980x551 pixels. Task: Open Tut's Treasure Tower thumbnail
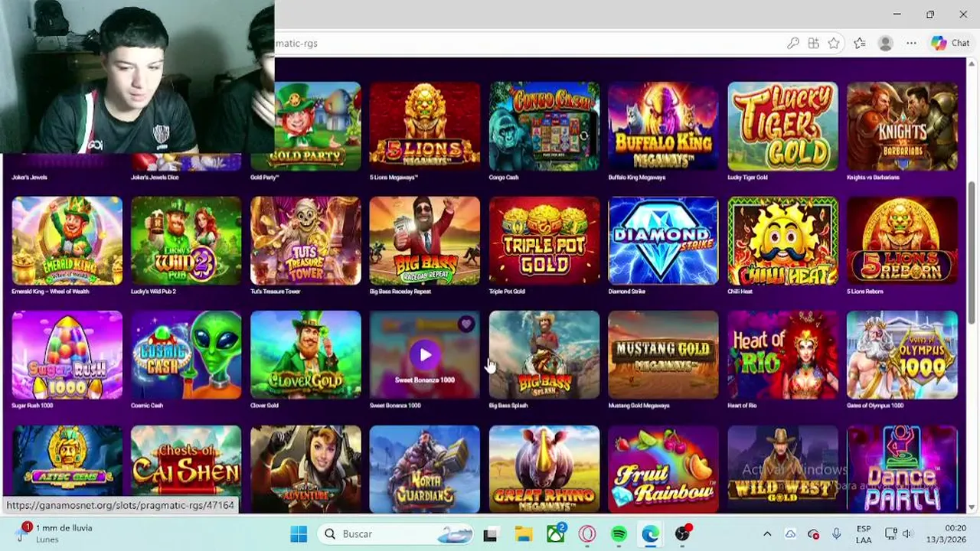click(305, 241)
